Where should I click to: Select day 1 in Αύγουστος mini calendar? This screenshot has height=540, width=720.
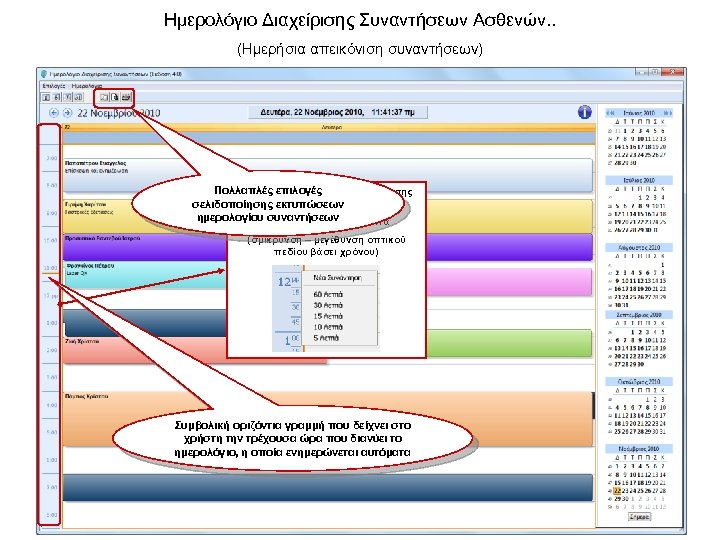663,265
